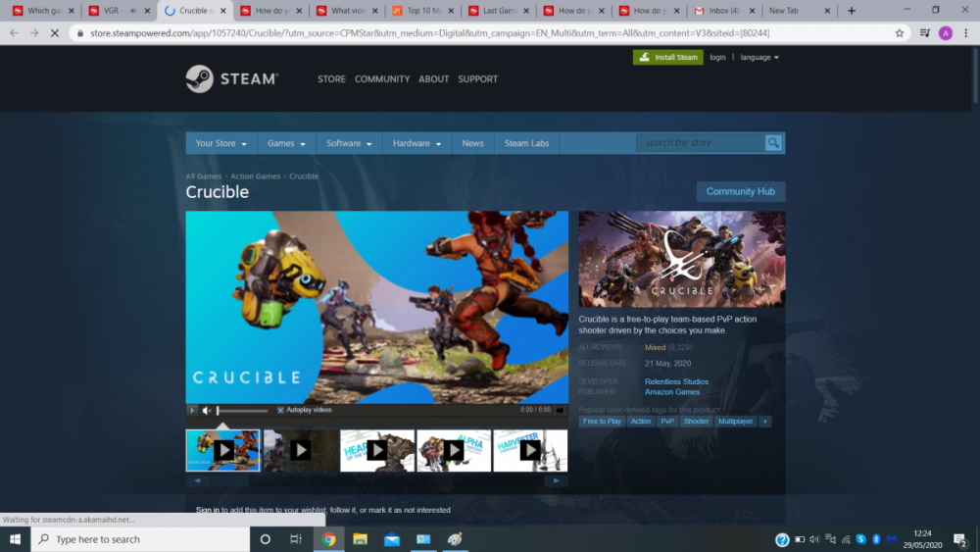
Task: Open Mail app from taskbar
Action: click(x=392, y=539)
